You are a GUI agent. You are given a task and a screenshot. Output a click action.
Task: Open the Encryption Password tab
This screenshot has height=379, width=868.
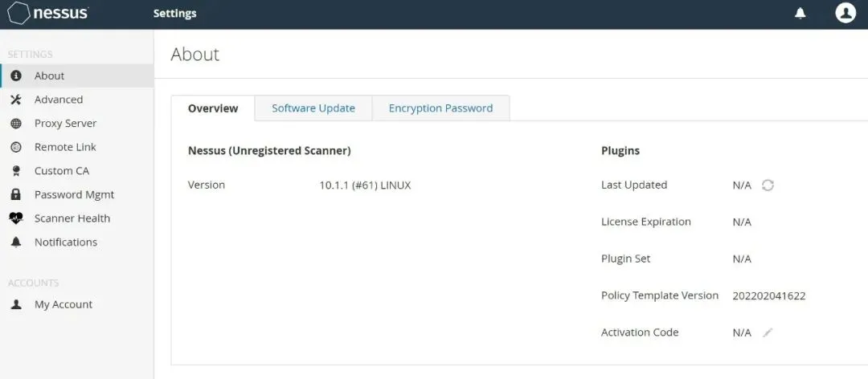(440, 108)
